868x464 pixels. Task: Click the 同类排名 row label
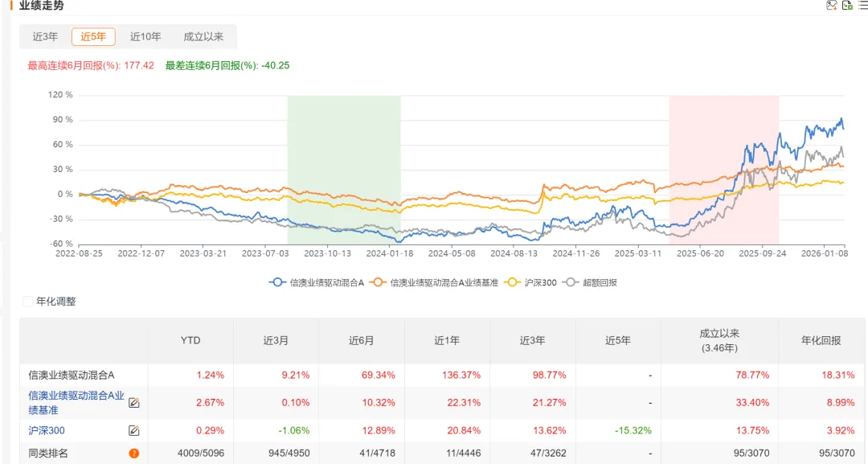(48, 454)
